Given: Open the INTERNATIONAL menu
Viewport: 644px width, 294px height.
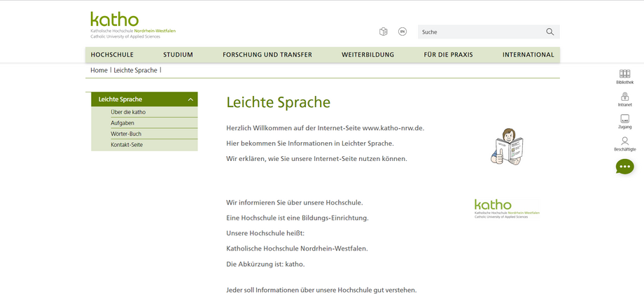Looking at the screenshot, I should (x=528, y=55).
